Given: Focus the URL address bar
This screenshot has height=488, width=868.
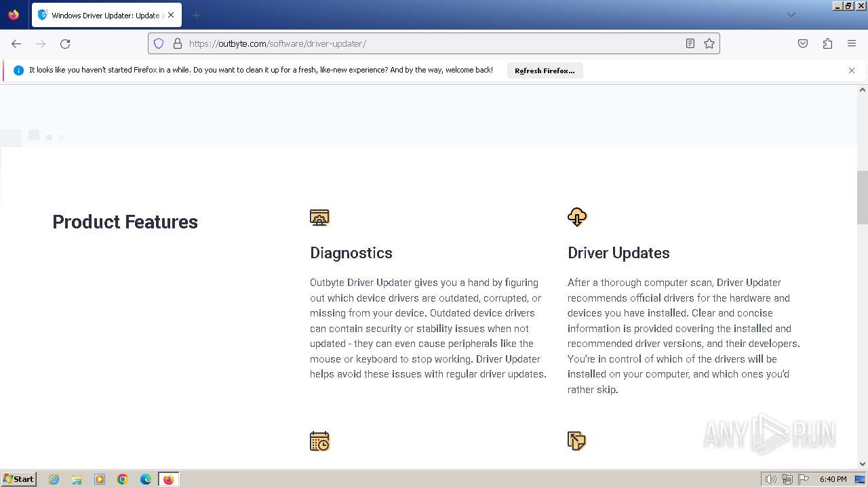Looking at the screenshot, I should [x=434, y=43].
